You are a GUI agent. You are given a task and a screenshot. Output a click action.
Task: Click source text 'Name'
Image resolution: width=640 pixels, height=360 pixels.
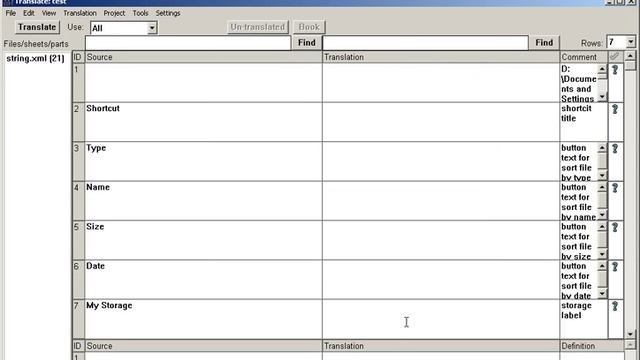(98, 187)
